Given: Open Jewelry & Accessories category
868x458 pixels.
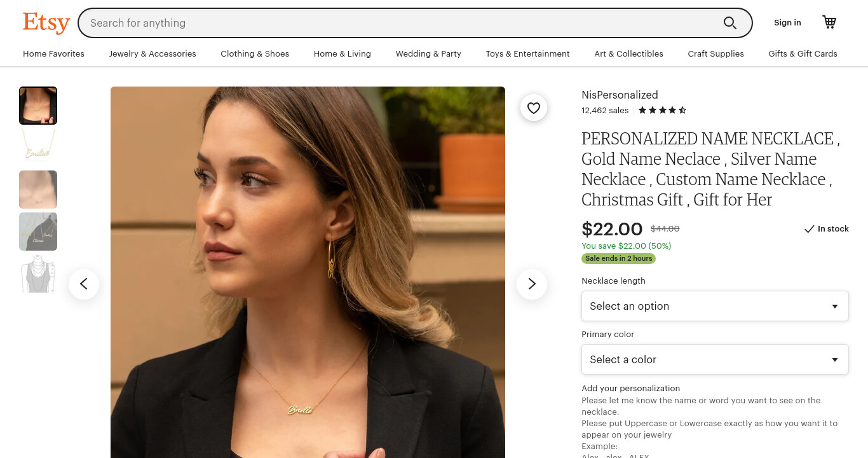Looking at the screenshot, I should tap(153, 54).
